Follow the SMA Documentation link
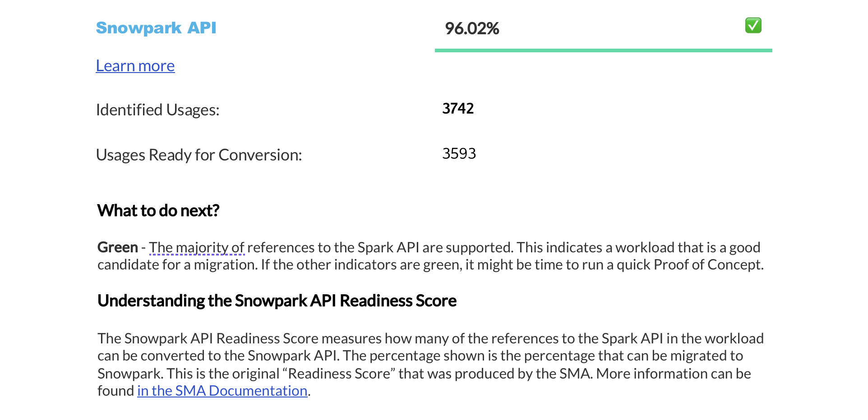Screen dimensions: 868x420 tap(222, 391)
